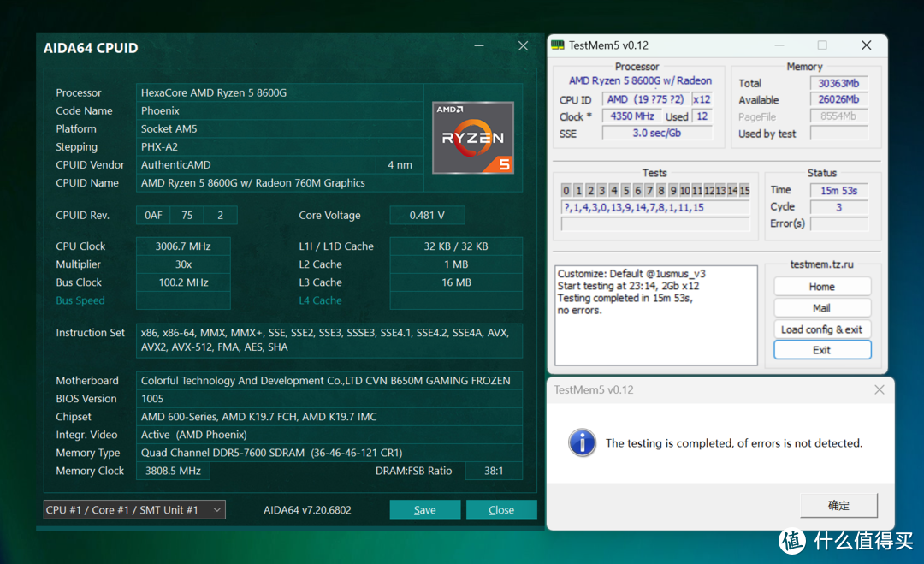Click the L3 Cache 16 MB value
Viewport: 924px width, 564px height.
click(x=456, y=282)
